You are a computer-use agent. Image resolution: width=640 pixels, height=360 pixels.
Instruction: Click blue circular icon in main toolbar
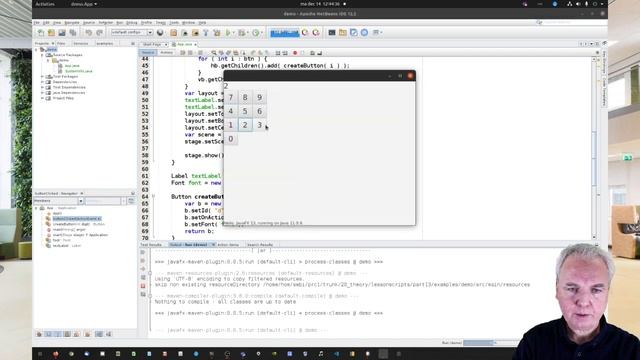(364, 33)
